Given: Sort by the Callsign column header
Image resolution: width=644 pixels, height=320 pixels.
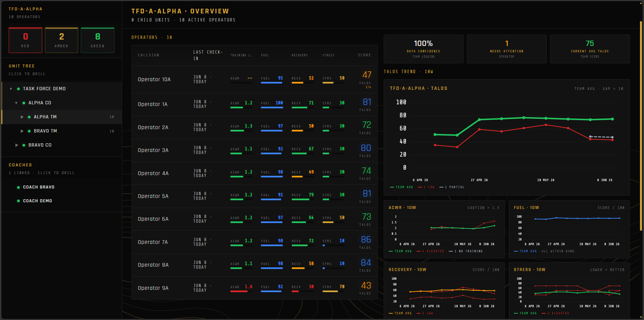Looking at the screenshot, I should coord(149,55).
